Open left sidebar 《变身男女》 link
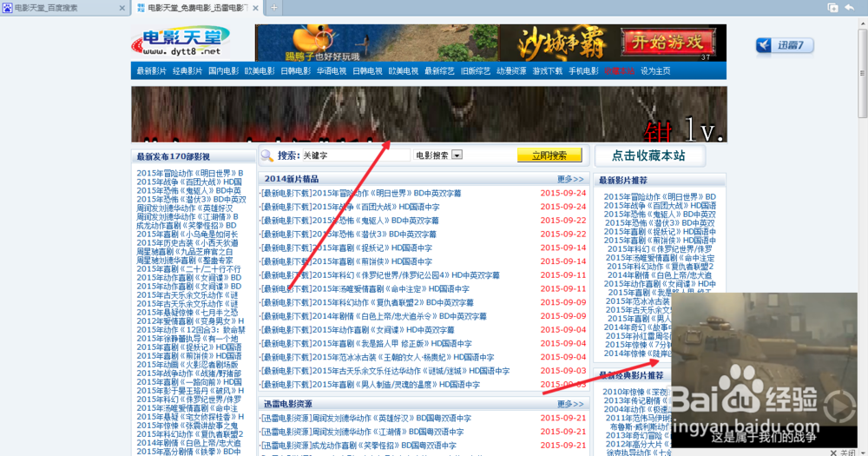Viewport: 868px width, 456px height. point(190,321)
